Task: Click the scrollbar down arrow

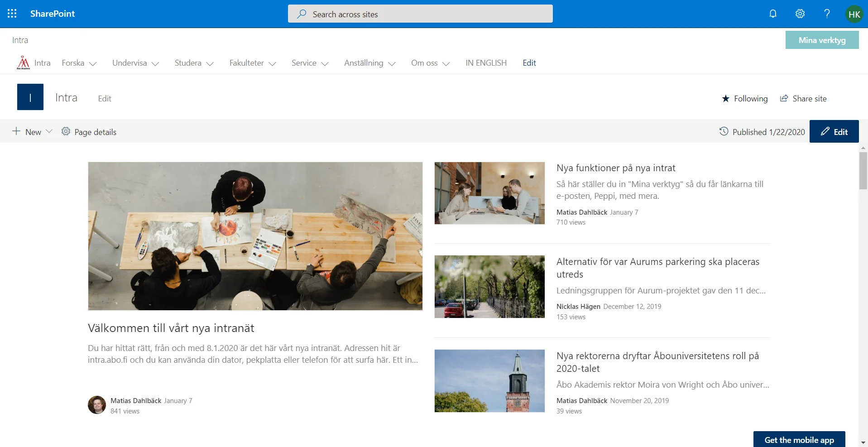Action: pyautogui.click(x=863, y=442)
